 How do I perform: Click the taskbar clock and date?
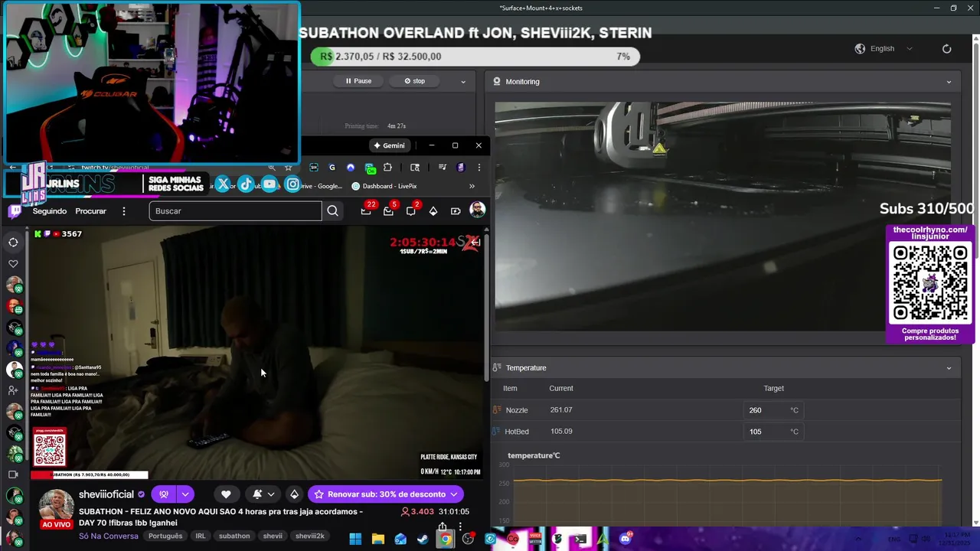[x=955, y=539]
